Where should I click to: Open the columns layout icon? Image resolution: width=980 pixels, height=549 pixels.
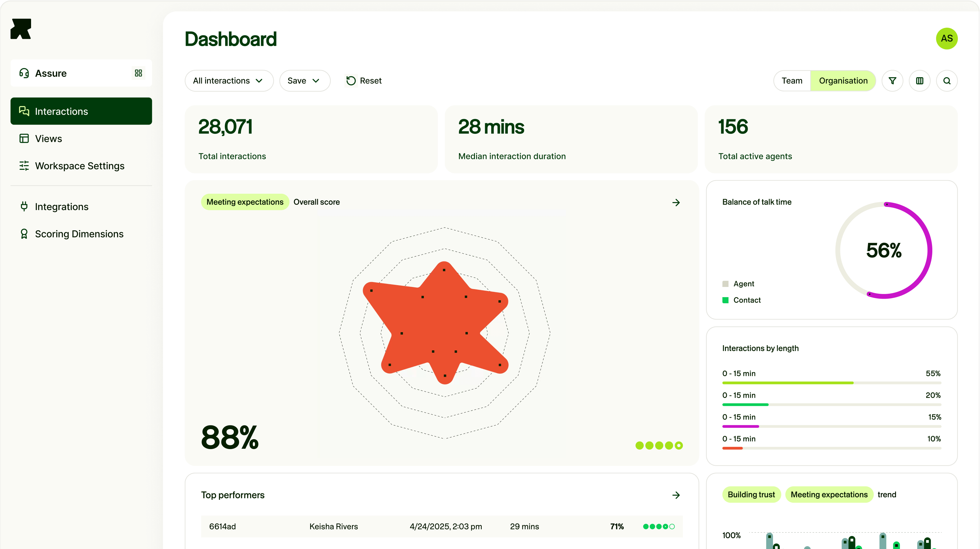point(919,81)
